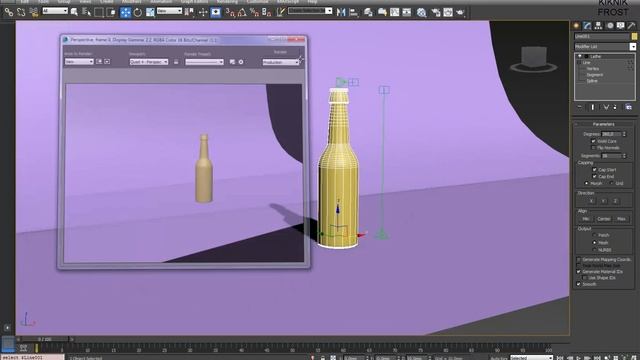
Task: Toggle Angle Snap in toolbar
Action: click(x=242, y=12)
